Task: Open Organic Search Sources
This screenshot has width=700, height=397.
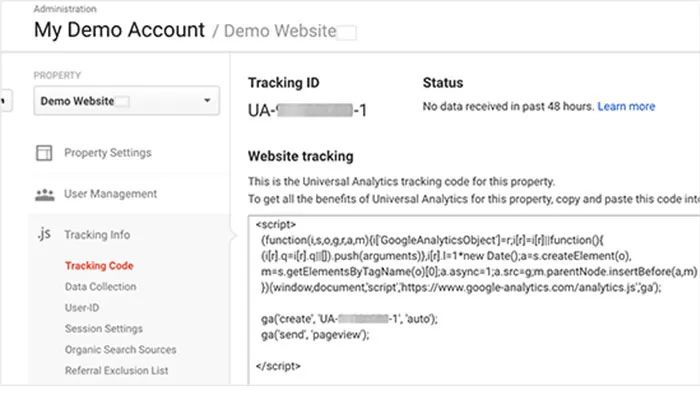Action: (x=121, y=350)
